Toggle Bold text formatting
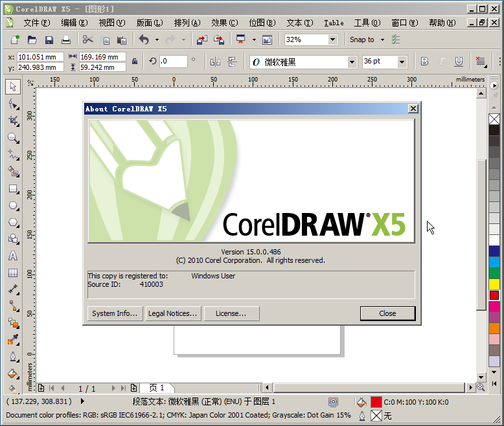The width and height of the screenshot is (504, 426). [x=424, y=62]
